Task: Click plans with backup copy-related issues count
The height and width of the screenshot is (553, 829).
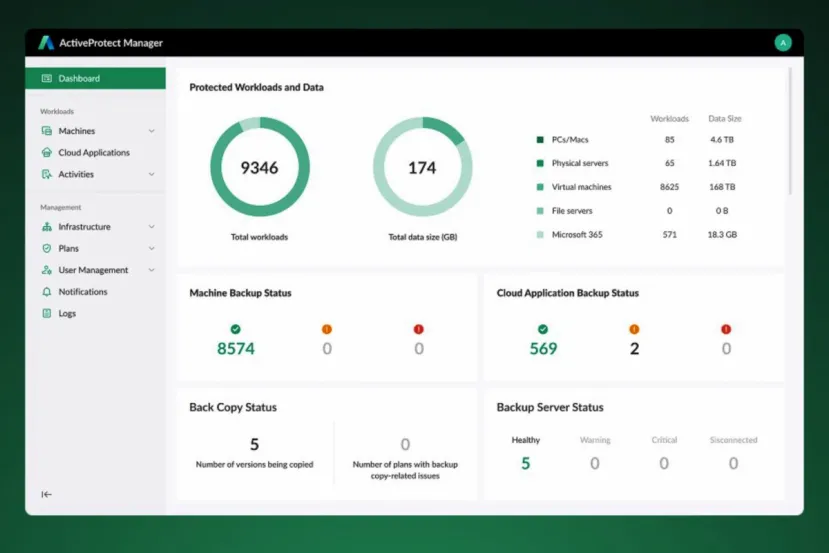Action: point(405,444)
